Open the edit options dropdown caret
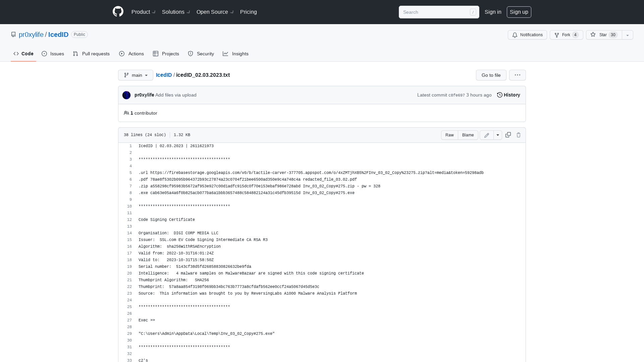This screenshot has height=362, width=644. [498, 135]
